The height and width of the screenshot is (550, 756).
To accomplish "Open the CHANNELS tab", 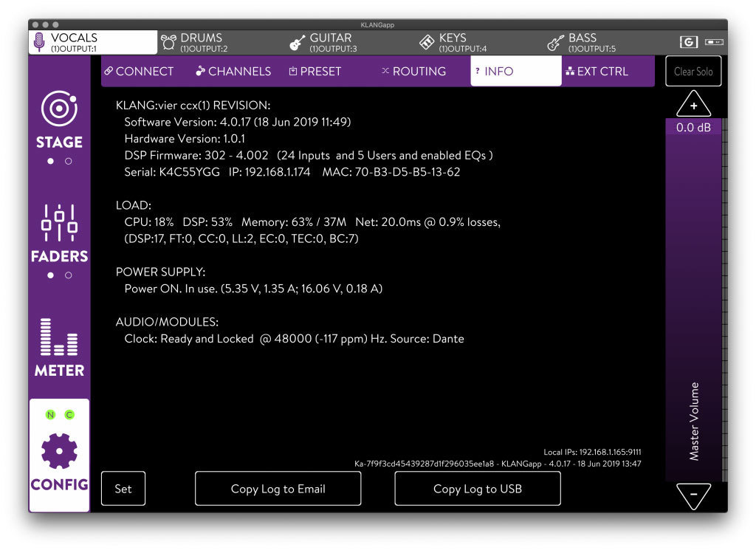I will click(x=233, y=72).
